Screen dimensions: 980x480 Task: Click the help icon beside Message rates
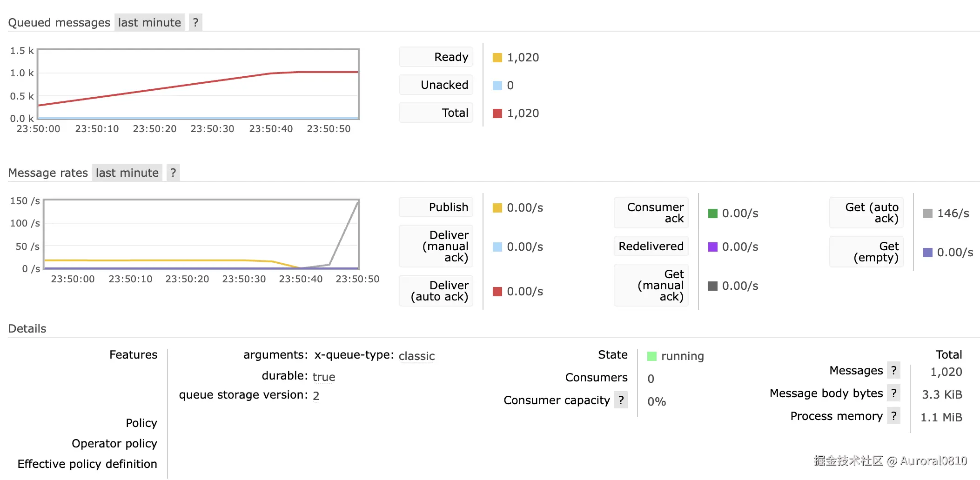[173, 173]
